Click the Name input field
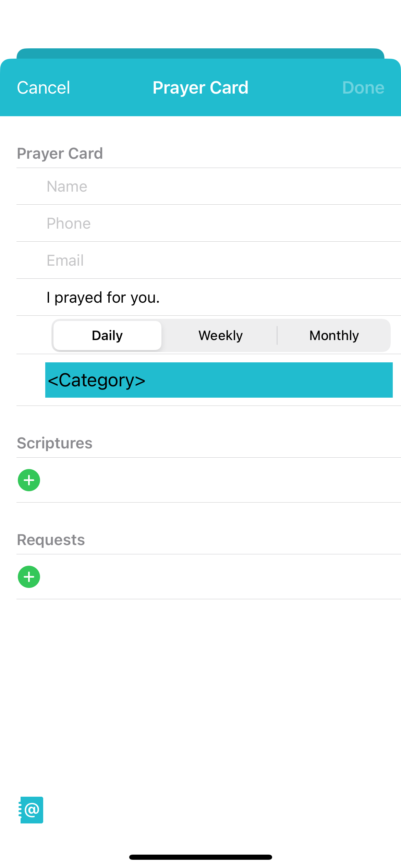 (x=206, y=186)
